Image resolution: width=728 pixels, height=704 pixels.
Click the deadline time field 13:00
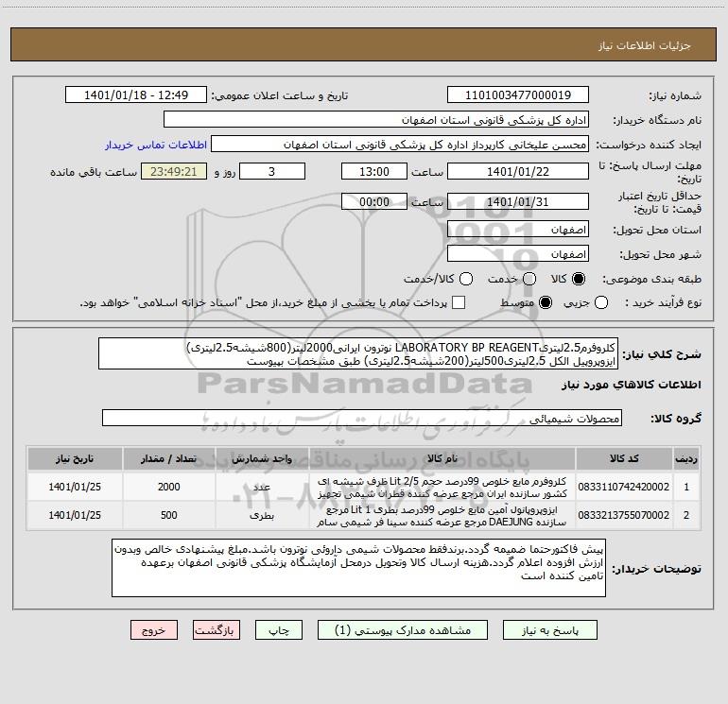(x=374, y=171)
